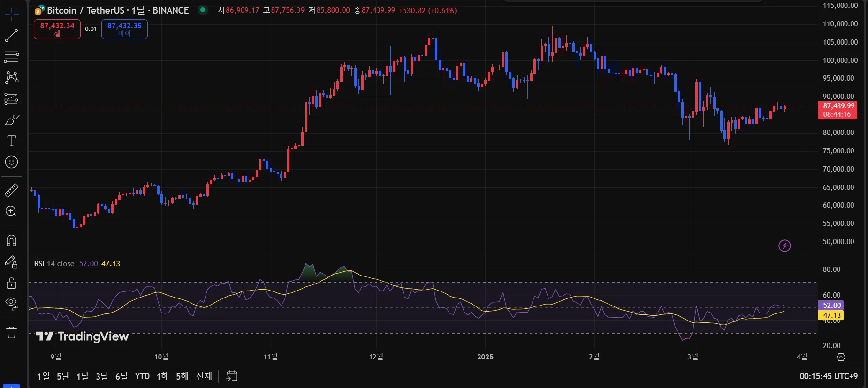Viewport: 868px width, 388px height.
Task: Select the brush drawing tool
Action: click(11, 120)
